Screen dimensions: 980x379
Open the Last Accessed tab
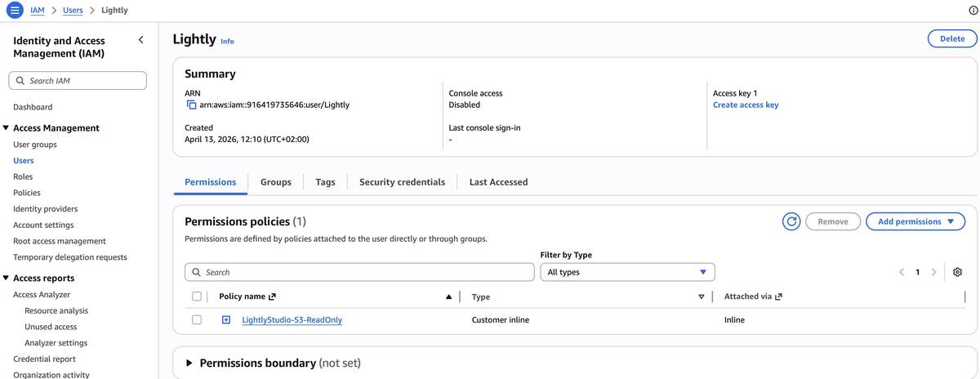tap(498, 182)
